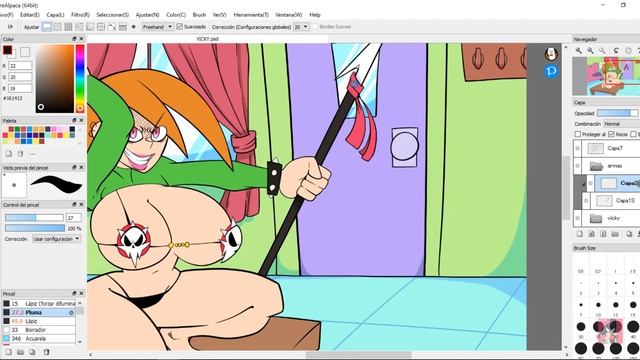The height and width of the screenshot is (360, 640).
Task: Hide the vicky folder layer
Action: click(577, 218)
